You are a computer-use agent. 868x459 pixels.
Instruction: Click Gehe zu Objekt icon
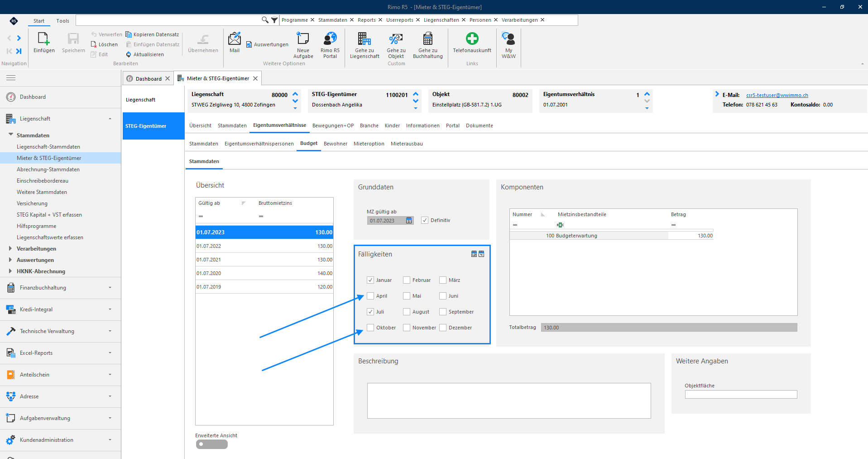[396, 39]
